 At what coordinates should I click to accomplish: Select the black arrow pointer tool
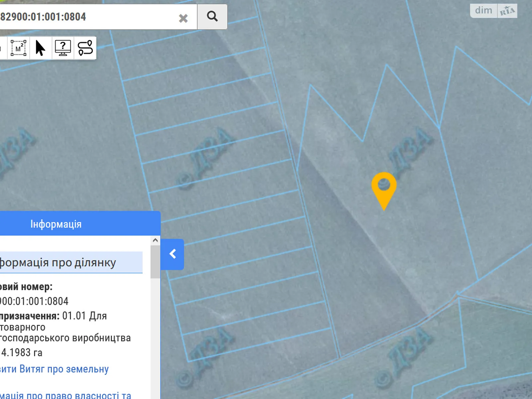[40, 48]
